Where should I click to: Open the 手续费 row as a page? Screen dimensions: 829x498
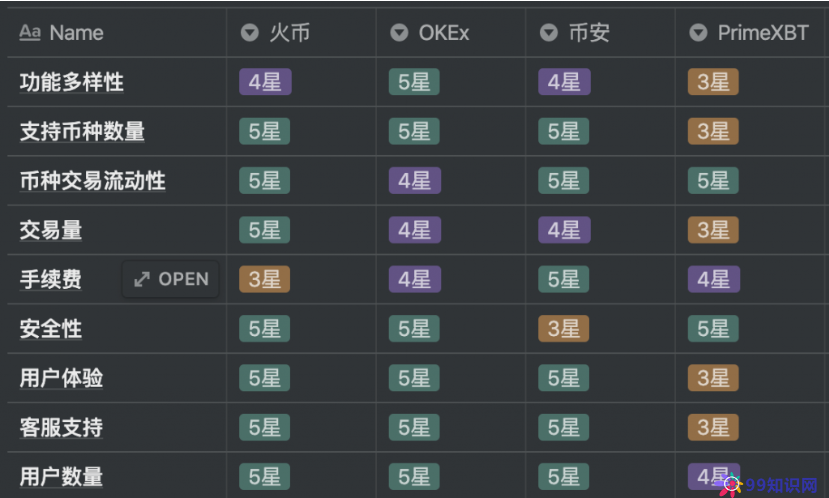171,279
